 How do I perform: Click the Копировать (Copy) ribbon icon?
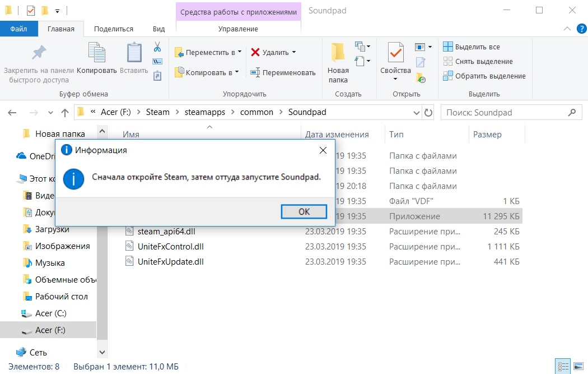[96, 53]
